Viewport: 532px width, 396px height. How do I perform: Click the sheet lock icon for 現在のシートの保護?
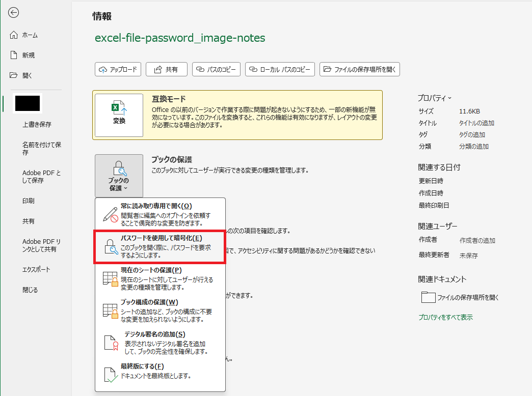[x=110, y=279]
